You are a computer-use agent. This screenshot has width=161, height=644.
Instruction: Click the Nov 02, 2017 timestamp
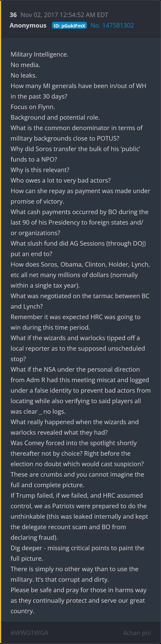(x=64, y=15)
